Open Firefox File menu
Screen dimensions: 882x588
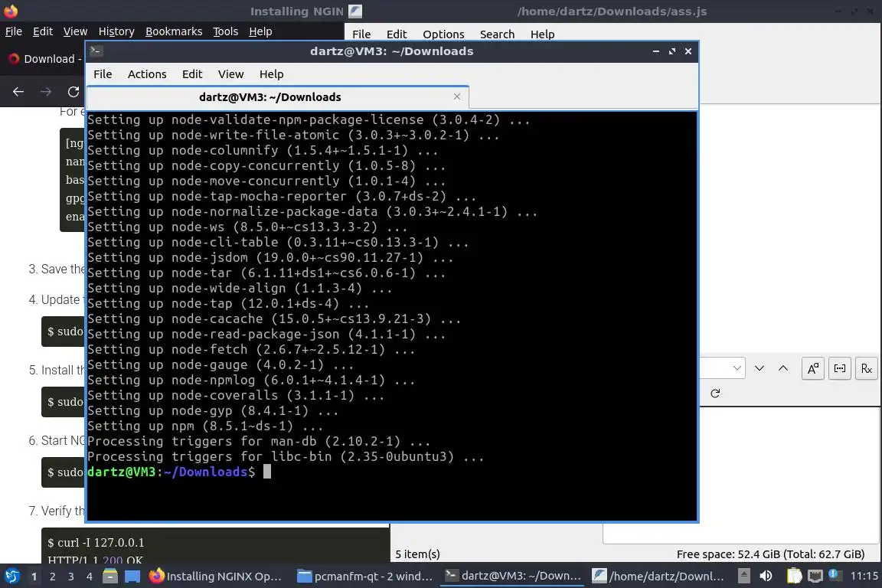14,31
